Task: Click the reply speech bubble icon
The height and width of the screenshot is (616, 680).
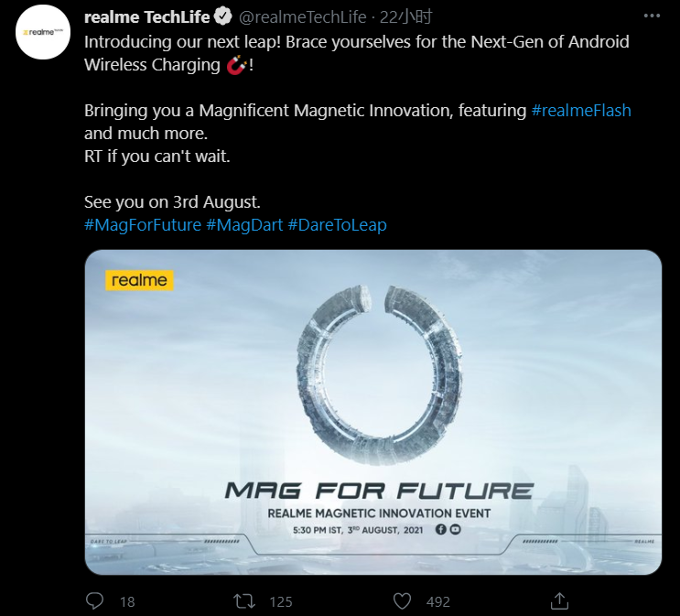Action: 95,600
